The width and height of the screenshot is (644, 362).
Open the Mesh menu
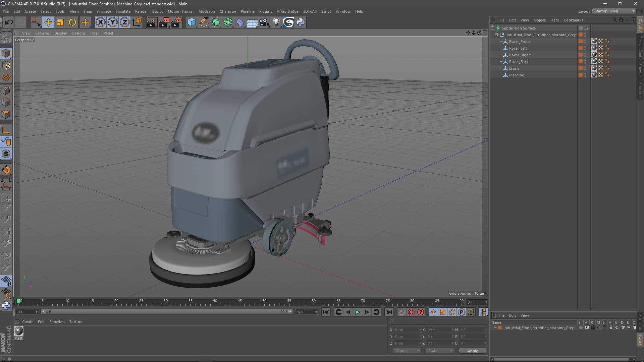tap(73, 11)
